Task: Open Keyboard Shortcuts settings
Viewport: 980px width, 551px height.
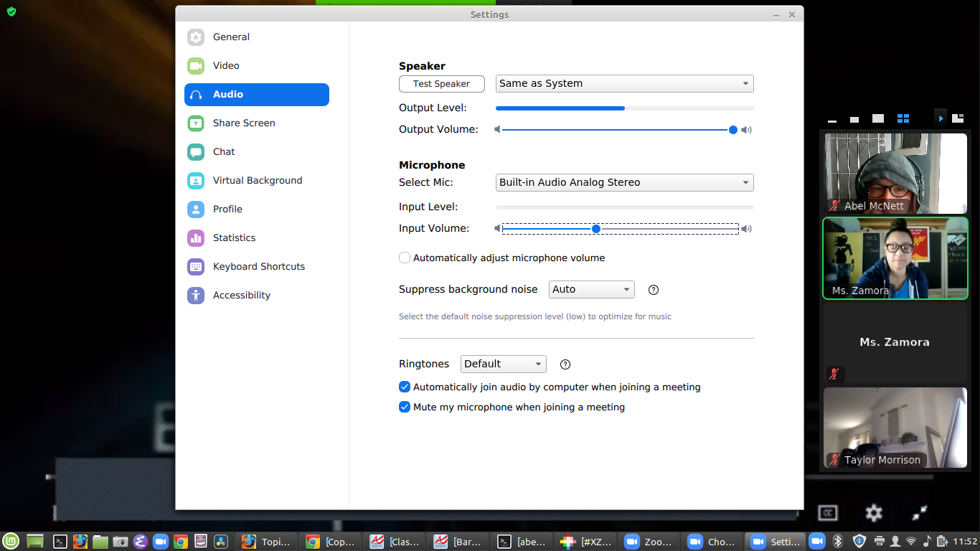Action: pyautogui.click(x=256, y=267)
